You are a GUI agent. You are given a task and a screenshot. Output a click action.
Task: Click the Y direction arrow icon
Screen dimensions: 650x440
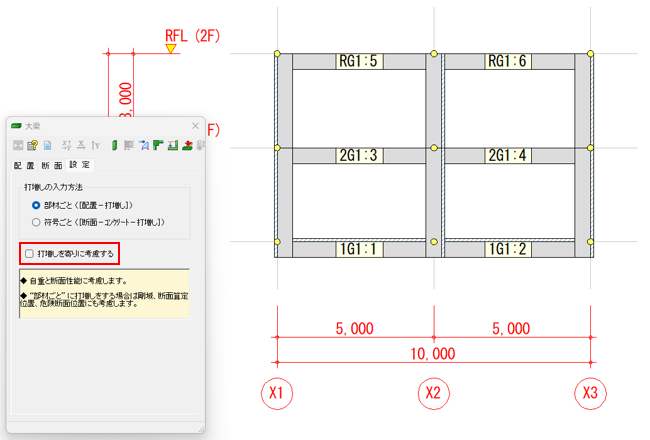[96, 145]
